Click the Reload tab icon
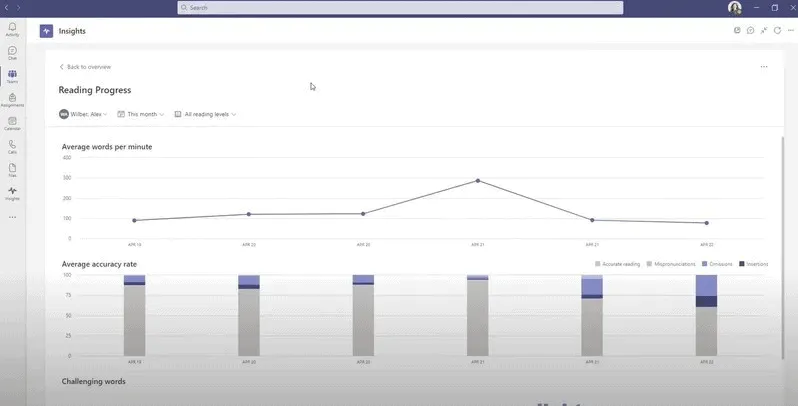Viewport: 798px width, 406px height. [x=777, y=30]
